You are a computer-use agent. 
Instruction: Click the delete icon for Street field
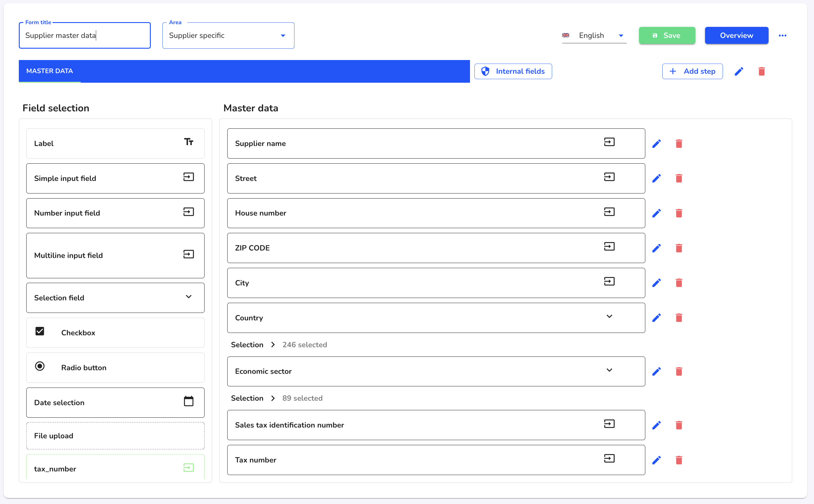pyautogui.click(x=678, y=179)
